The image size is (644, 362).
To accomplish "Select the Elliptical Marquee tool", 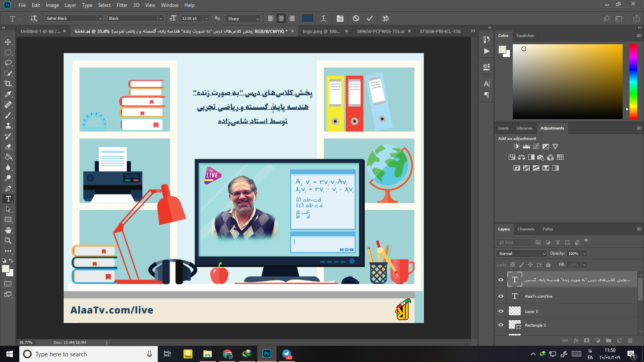I will tap(8, 53).
